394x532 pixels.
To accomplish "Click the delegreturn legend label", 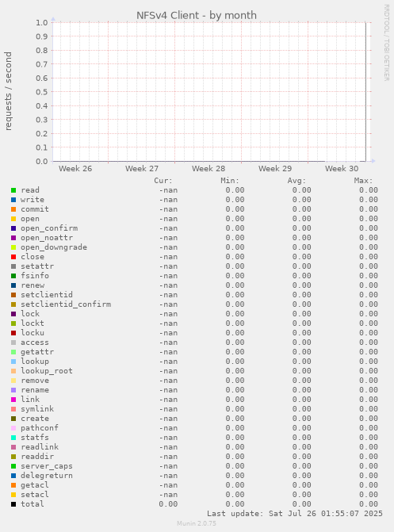I will click(47, 476).
